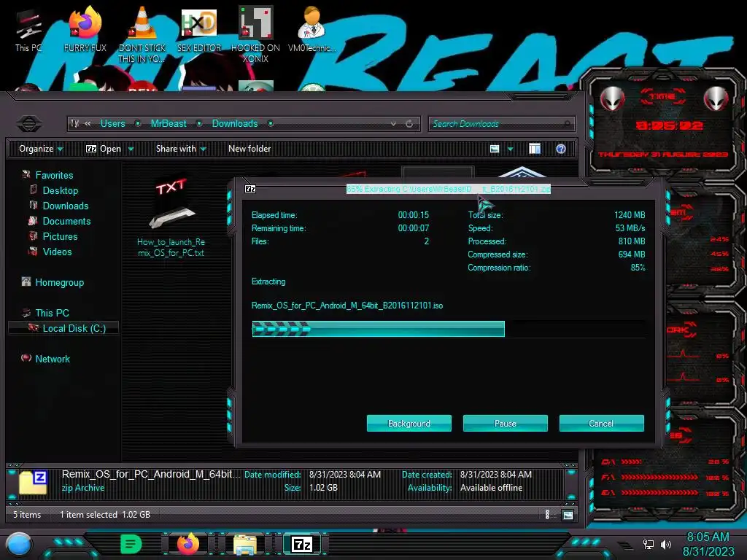
Task: Open Explorer help question mark icon
Action: (561, 149)
